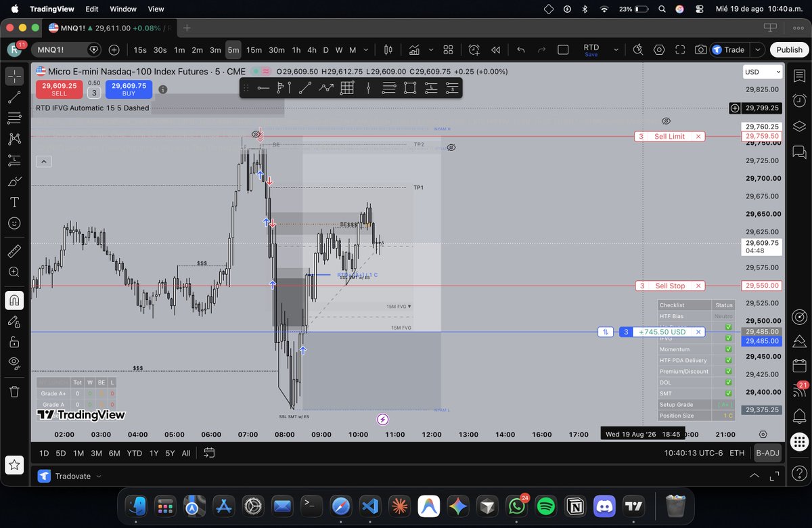Close the +745.50 USD position
This screenshot has height=528, width=812.
coord(698,332)
